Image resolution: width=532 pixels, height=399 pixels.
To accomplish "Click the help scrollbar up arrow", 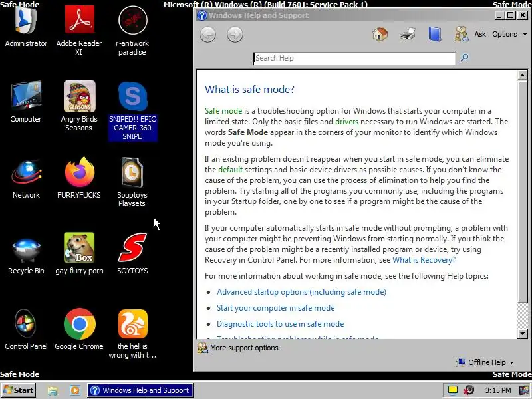I will point(523,75).
